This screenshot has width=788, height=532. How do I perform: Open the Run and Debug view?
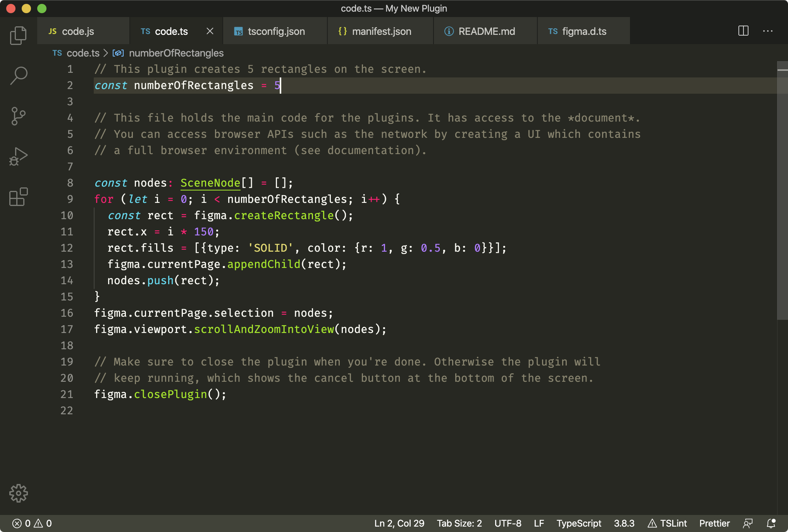18,156
